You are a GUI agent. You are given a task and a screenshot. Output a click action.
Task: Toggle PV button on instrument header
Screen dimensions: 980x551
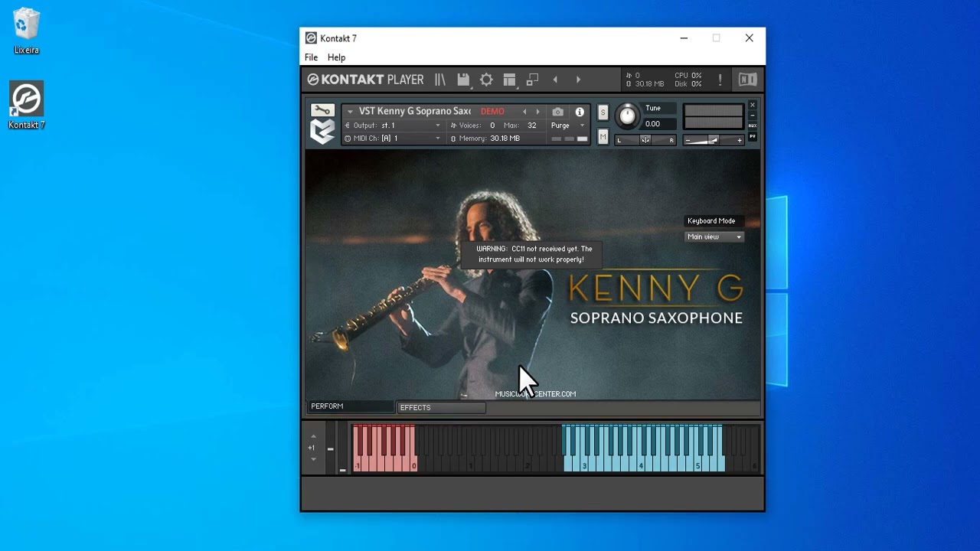pyautogui.click(x=753, y=136)
